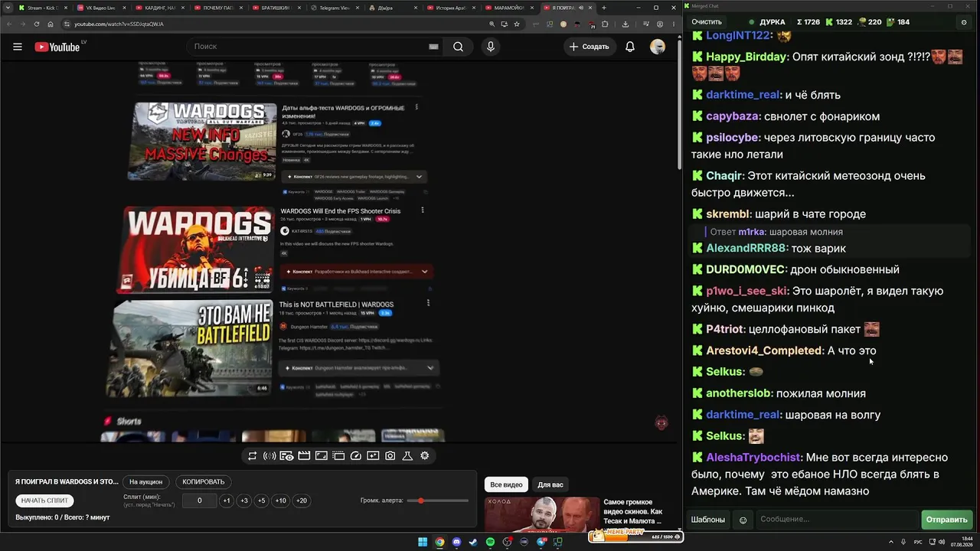
Task: Open toolbar settings gear icon
Action: click(x=425, y=456)
